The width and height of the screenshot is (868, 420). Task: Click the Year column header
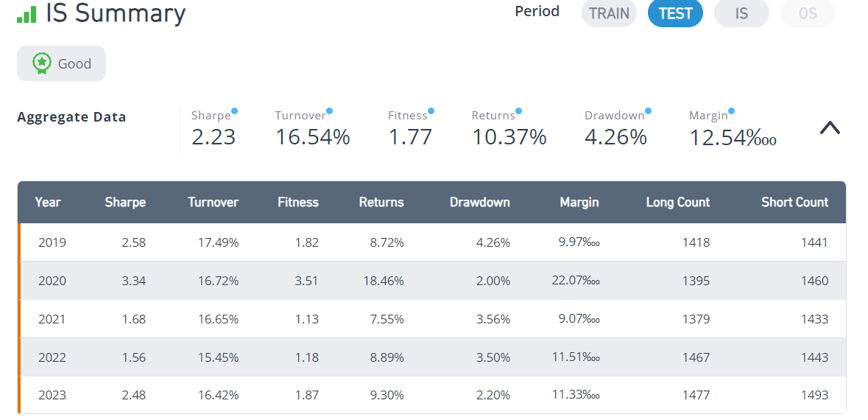pyautogui.click(x=48, y=202)
